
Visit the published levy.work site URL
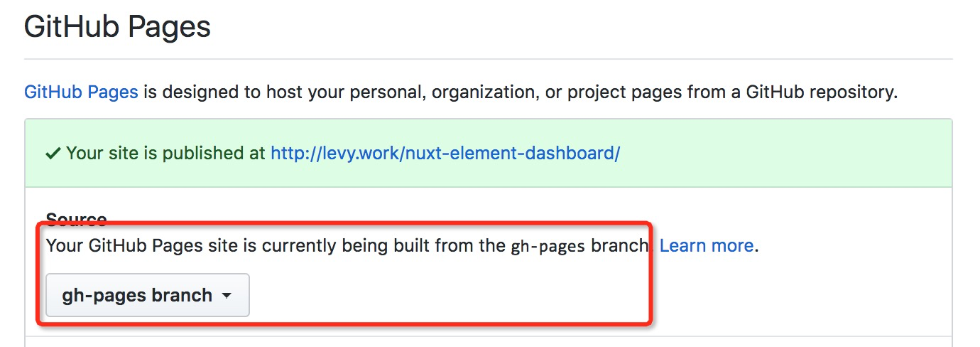click(445, 154)
